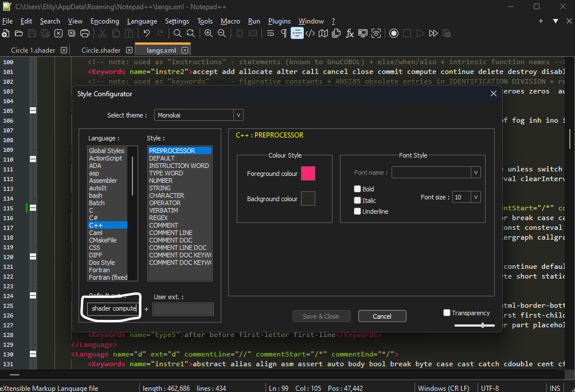This screenshot has width=575, height=392.
Task: Open the Encoding menu
Action: (x=105, y=21)
